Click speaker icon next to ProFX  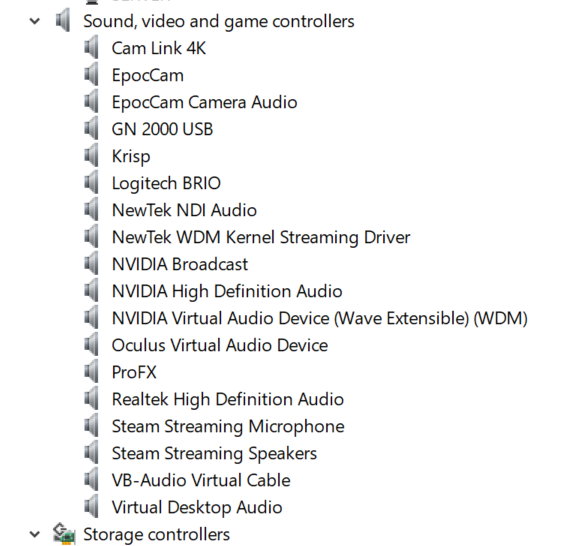click(92, 371)
